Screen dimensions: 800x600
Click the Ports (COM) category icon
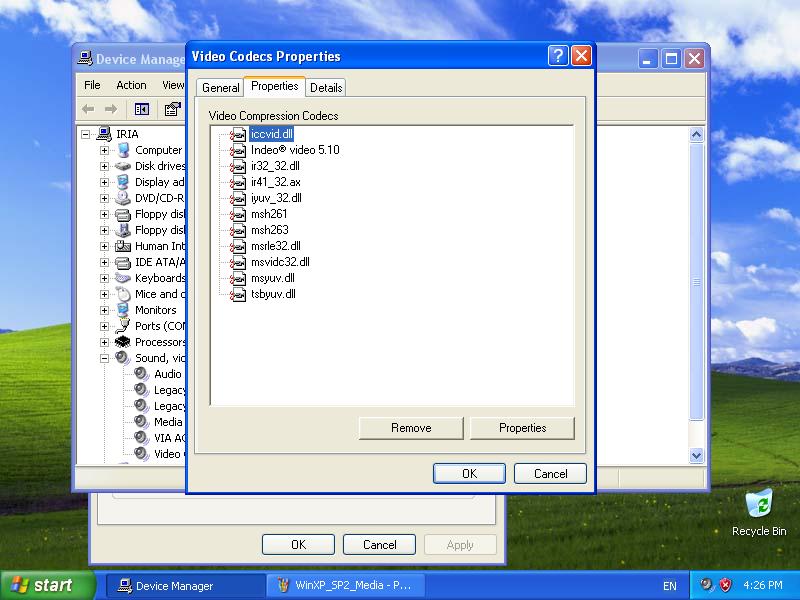[123, 326]
